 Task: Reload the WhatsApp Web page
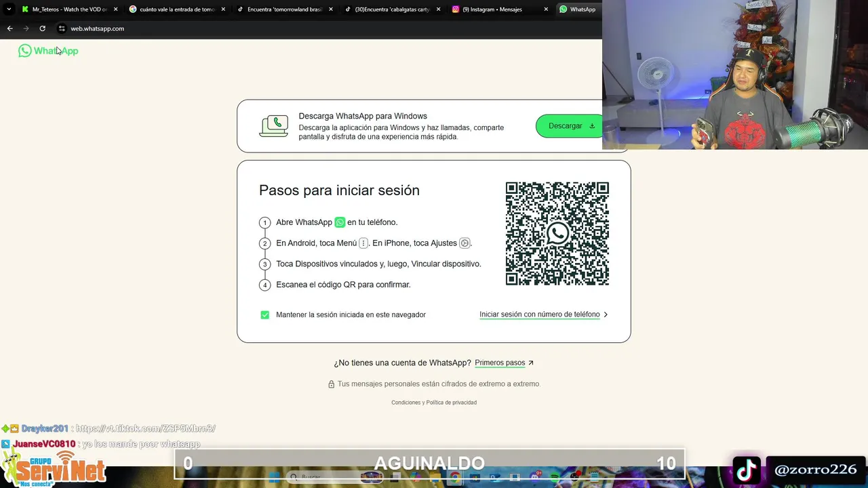(42, 28)
